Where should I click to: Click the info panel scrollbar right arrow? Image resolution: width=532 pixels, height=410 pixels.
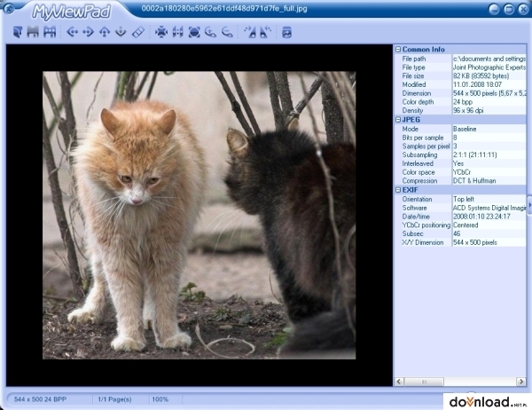click(521, 382)
